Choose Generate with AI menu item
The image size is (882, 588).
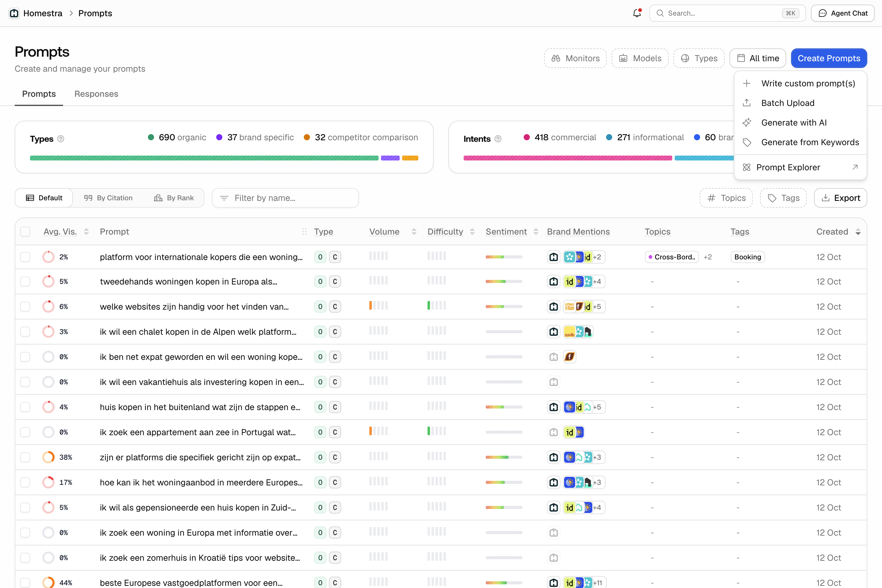(800, 123)
